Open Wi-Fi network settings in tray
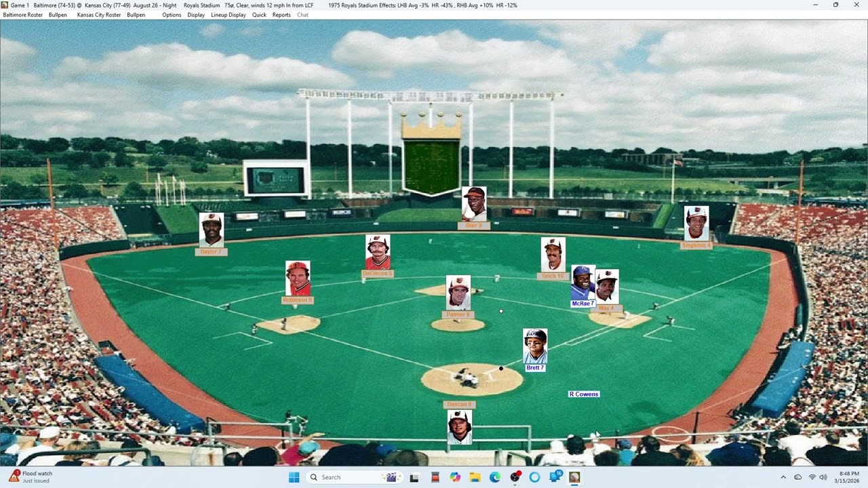This screenshot has height=488, width=868. pyautogui.click(x=812, y=477)
